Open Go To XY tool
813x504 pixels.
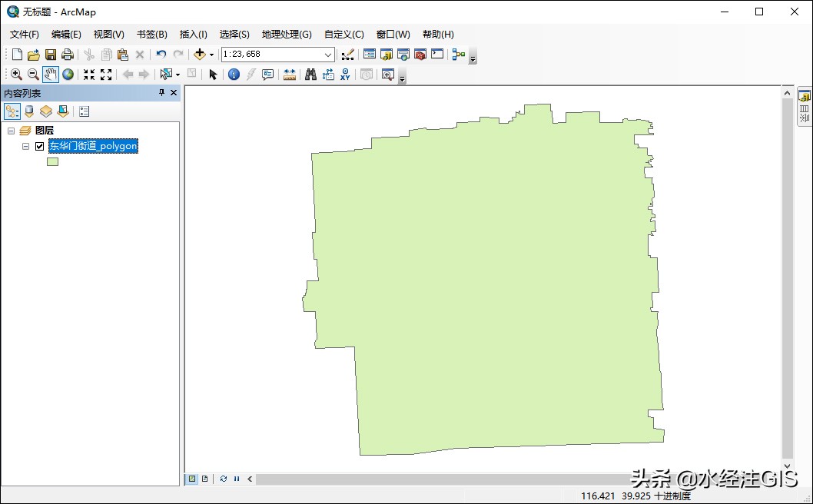(345, 75)
